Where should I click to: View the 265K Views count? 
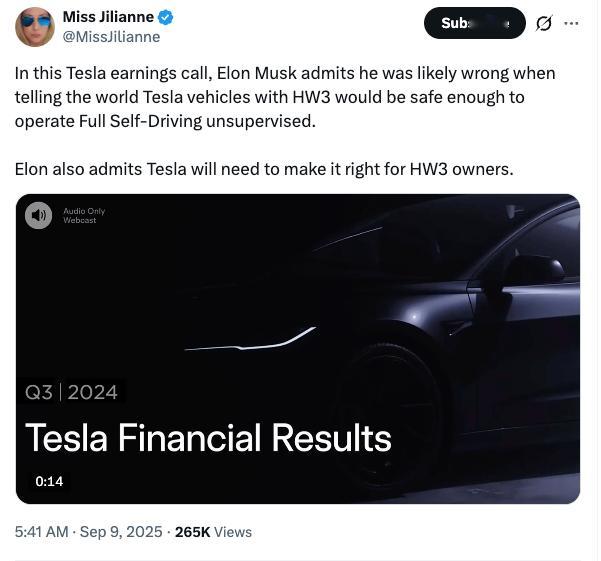213,532
